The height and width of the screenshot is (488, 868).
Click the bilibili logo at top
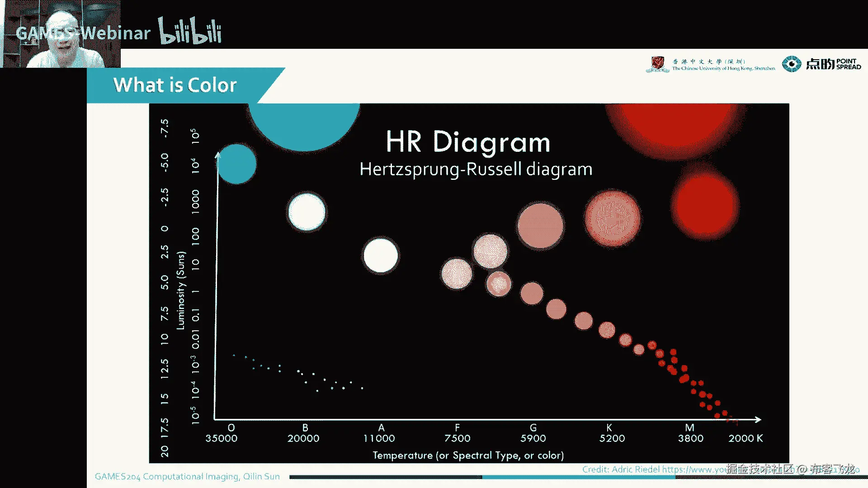coord(190,31)
